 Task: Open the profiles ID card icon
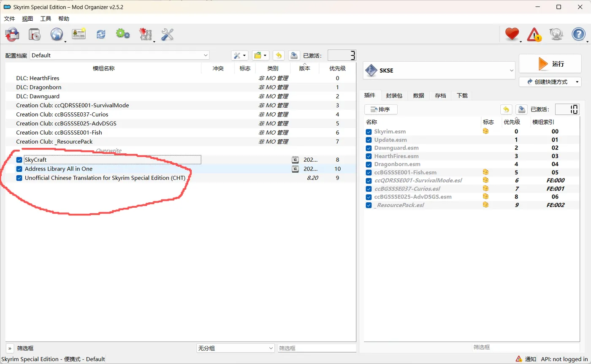coord(79,35)
